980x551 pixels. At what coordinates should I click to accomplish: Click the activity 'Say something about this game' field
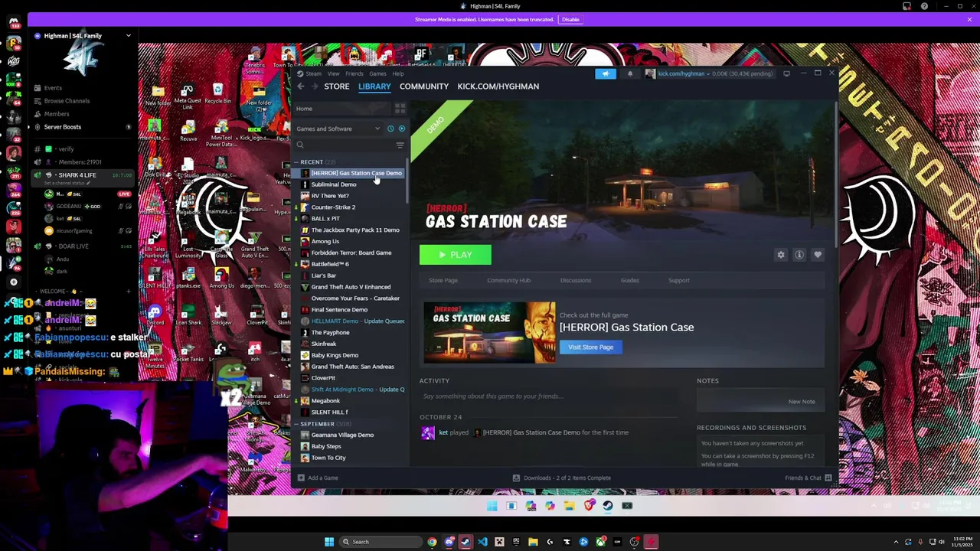pos(548,396)
